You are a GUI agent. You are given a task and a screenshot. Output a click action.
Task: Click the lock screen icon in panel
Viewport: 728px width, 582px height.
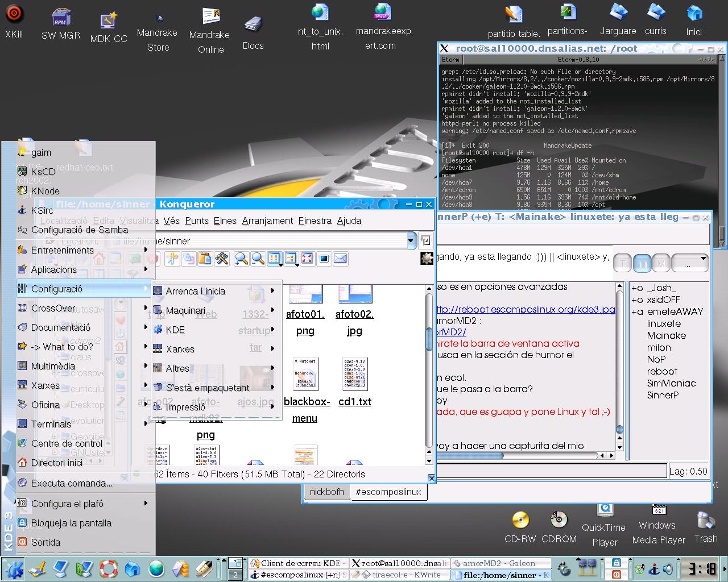click(615, 563)
